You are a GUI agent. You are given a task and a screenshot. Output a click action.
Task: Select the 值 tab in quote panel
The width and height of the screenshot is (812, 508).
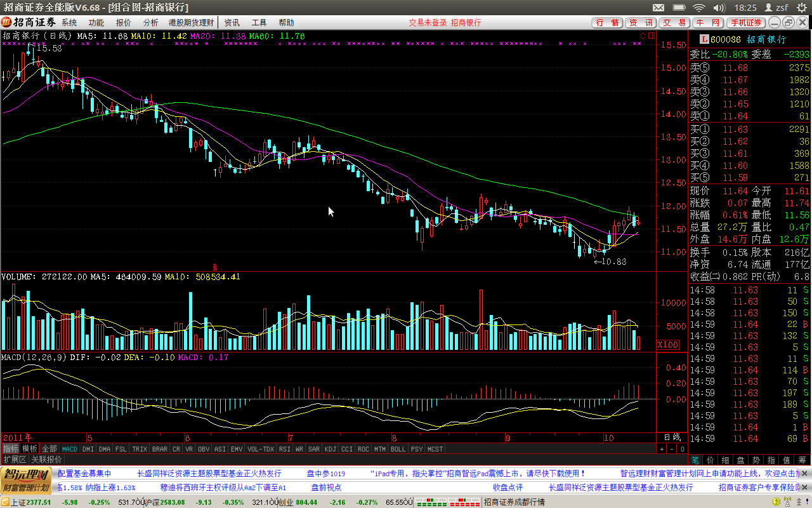(x=787, y=460)
